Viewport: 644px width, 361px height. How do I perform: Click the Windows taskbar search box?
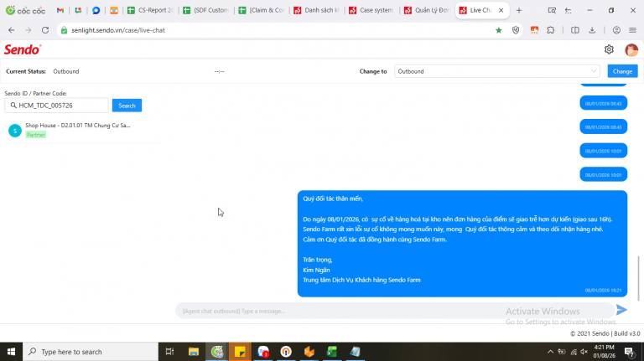(91, 352)
